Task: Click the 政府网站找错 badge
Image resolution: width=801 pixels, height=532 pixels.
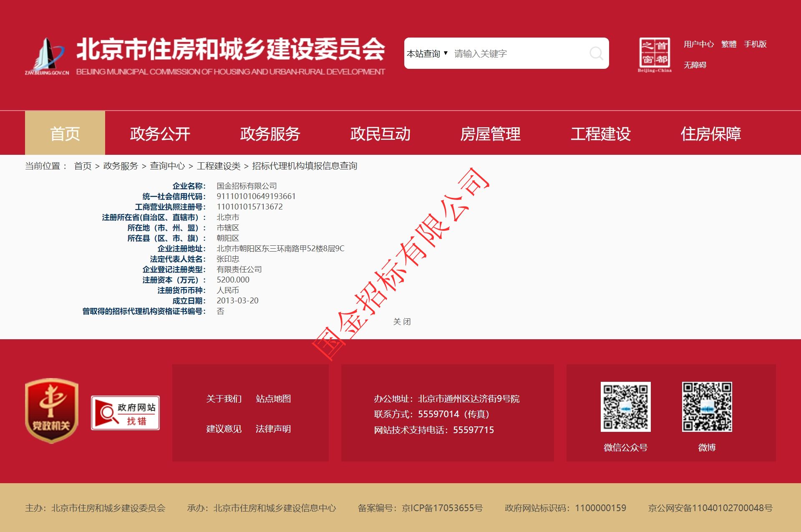Action: [x=125, y=413]
